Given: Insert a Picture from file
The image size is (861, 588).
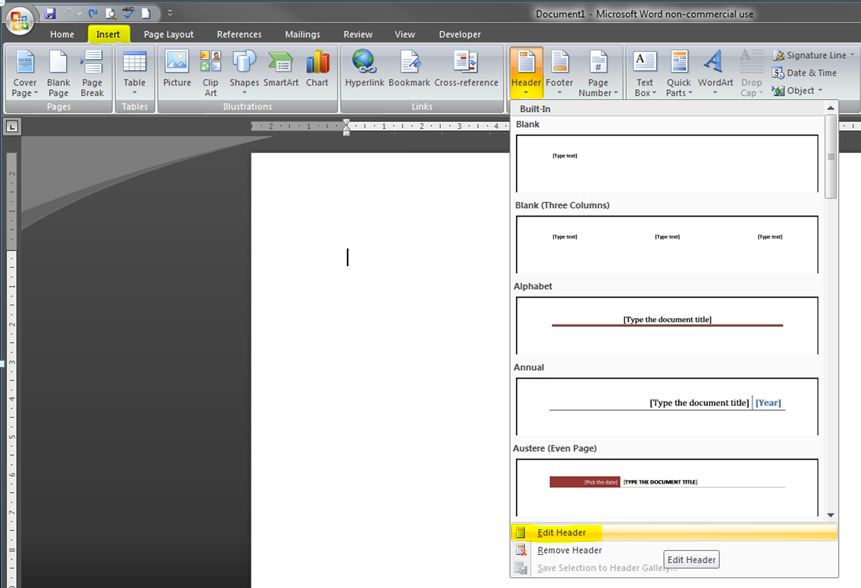Looking at the screenshot, I should pos(177,69).
